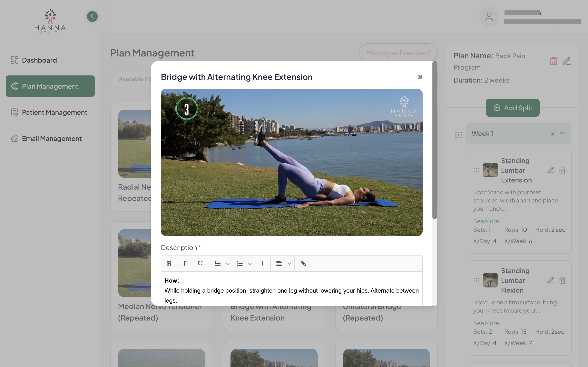Delete the Back Pain Program plan

553,61
